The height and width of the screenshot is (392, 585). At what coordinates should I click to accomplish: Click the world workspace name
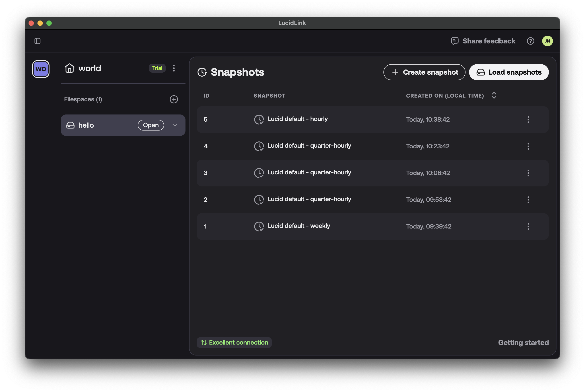pyautogui.click(x=90, y=68)
